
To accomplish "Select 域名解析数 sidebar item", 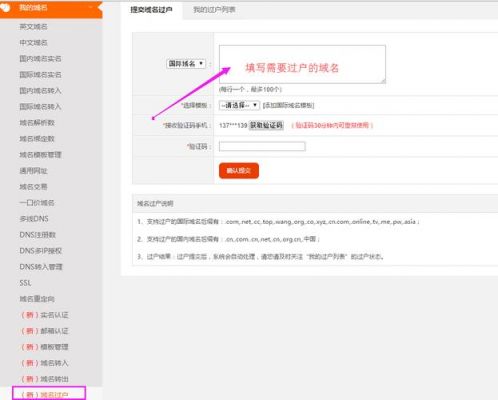I will (37, 123).
